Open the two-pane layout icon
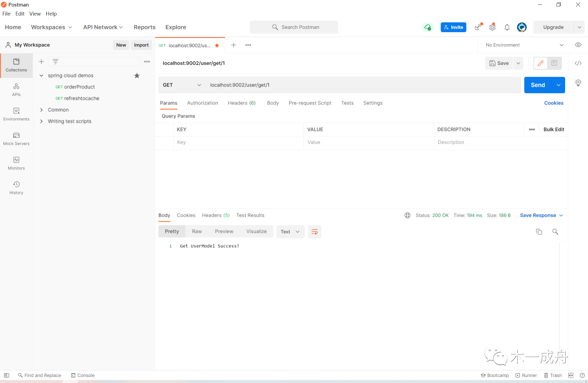The height and width of the screenshot is (383, 588). tap(571, 375)
